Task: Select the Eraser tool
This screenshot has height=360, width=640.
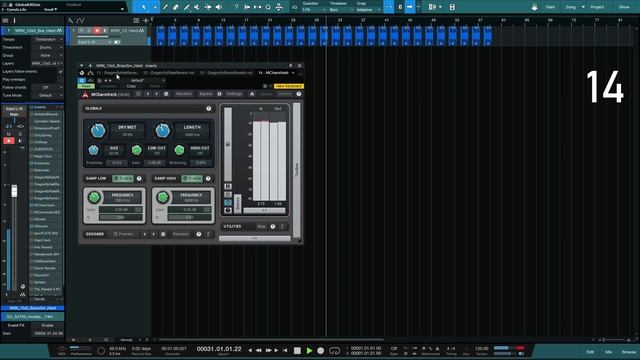Action: 176,7
